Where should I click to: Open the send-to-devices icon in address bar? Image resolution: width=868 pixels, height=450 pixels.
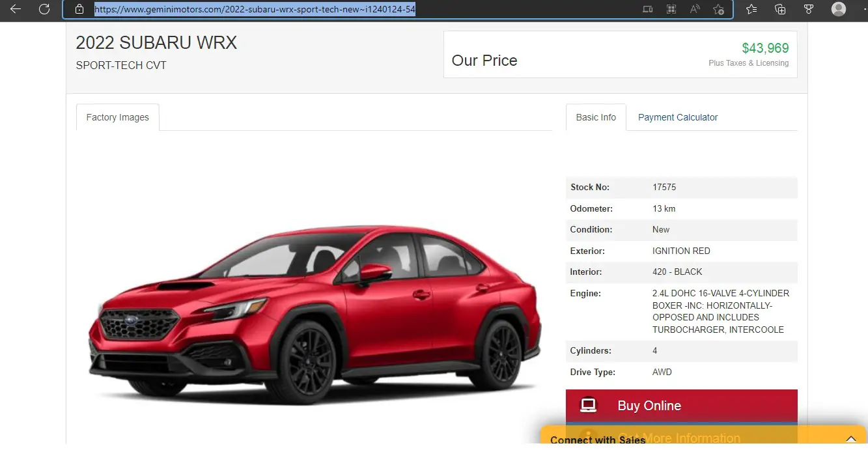pyautogui.click(x=647, y=9)
